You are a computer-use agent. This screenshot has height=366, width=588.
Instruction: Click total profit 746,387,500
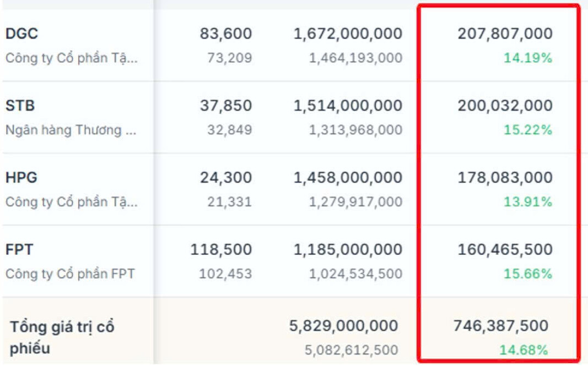click(500, 326)
